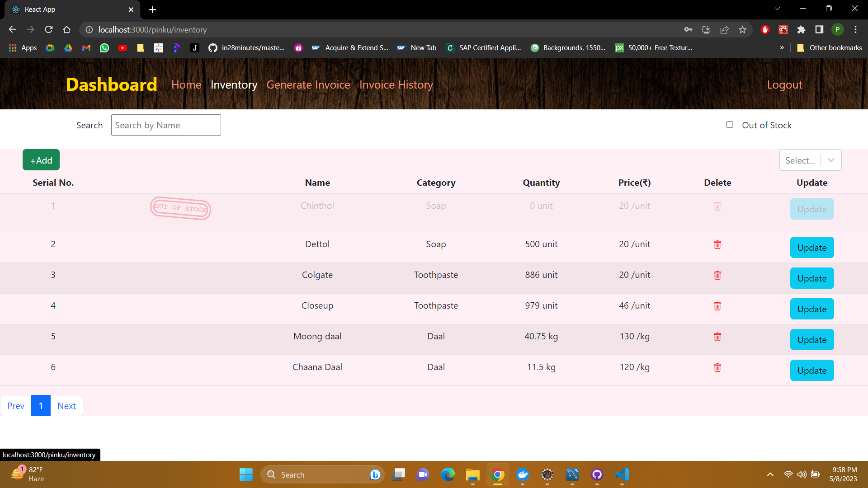Open the Select... dropdown above the table
Image resolution: width=868 pixels, height=488 pixels.
pyautogui.click(x=810, y=160)
